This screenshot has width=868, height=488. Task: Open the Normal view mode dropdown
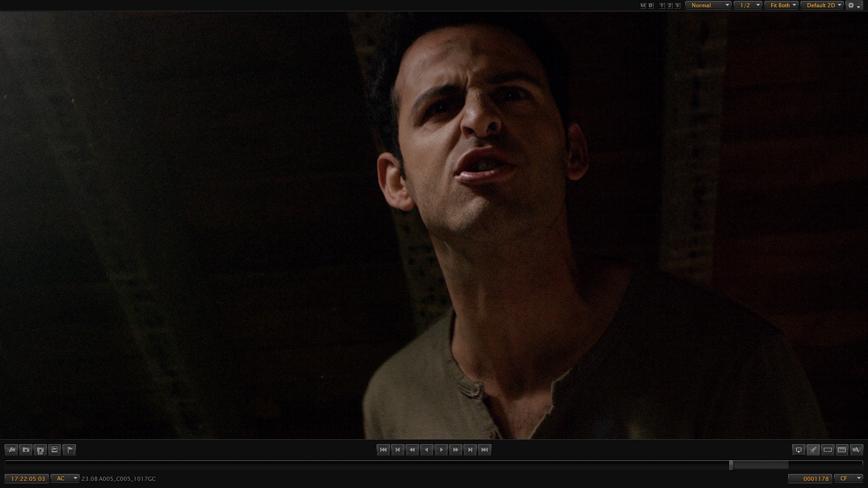click(x=708, y=5)
